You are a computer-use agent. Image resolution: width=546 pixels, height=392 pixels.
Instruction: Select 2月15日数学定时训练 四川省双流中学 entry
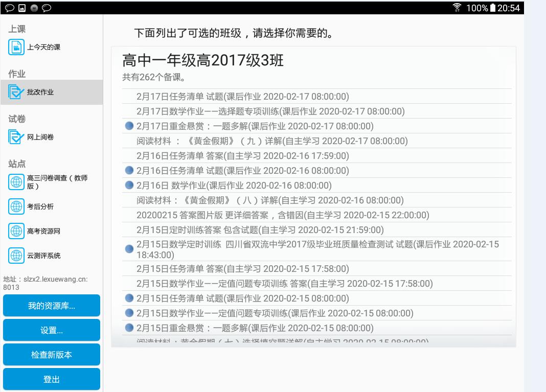317,249
